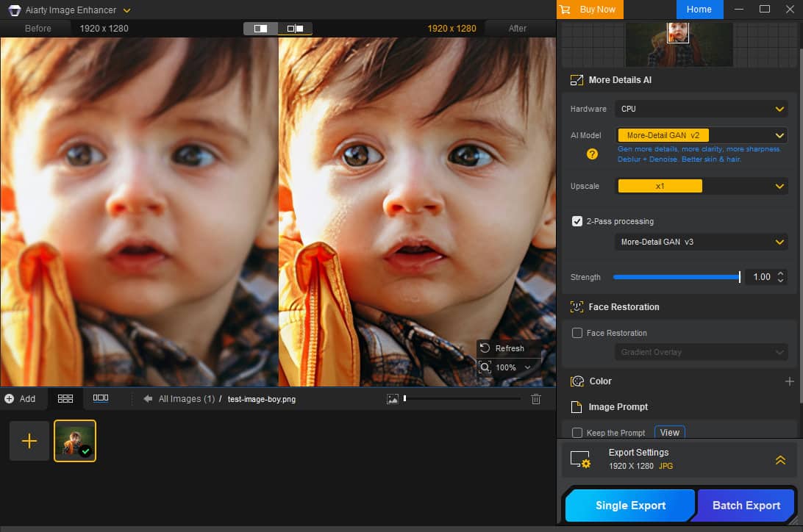Click the yellow help question mark icon
Screen dimensions: 803x532
click(x=592, y=154)
